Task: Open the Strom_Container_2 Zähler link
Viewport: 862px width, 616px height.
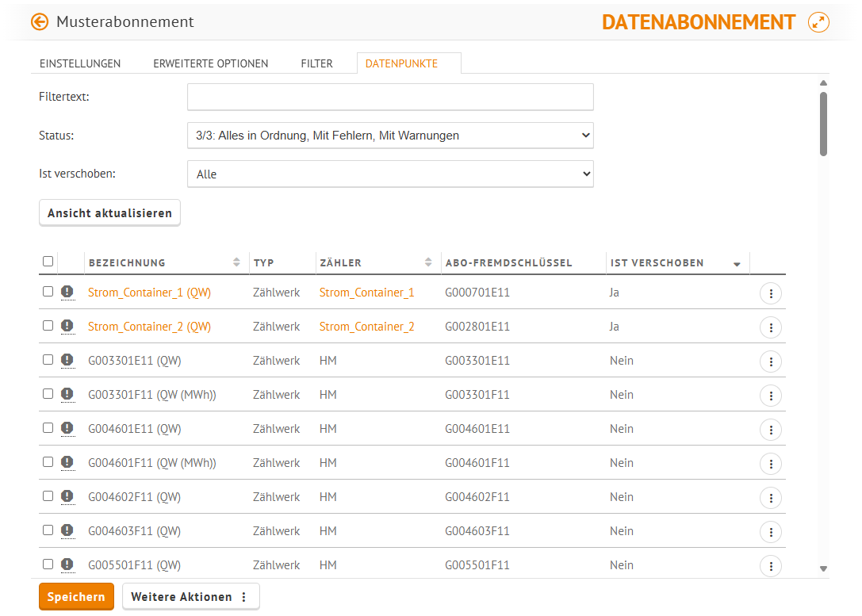Action: click(366, 327)
